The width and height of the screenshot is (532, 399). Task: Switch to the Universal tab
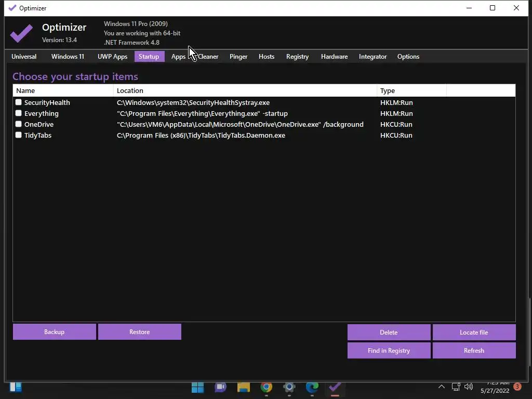(x=24, y=57)
